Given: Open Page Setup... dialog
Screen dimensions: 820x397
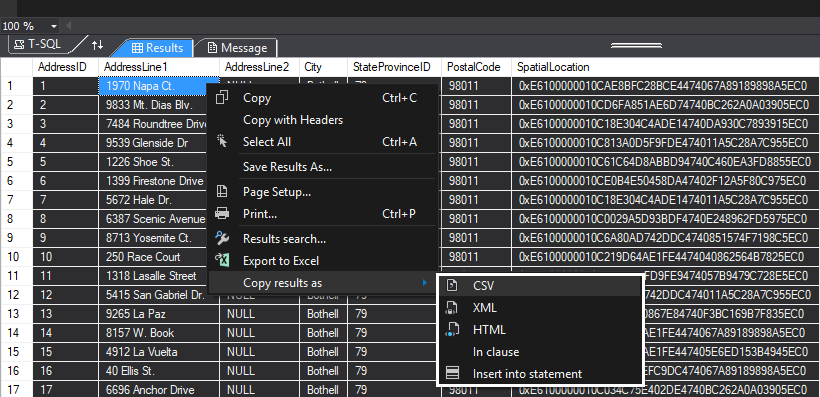Looking at the screenshot, I should [x=322, y=192].
